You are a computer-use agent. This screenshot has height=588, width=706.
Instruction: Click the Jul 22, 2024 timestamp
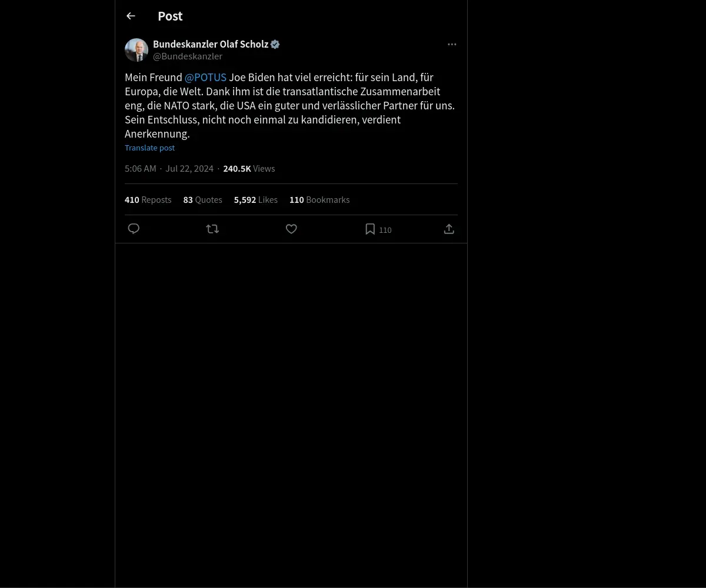(x=189, y=169)
